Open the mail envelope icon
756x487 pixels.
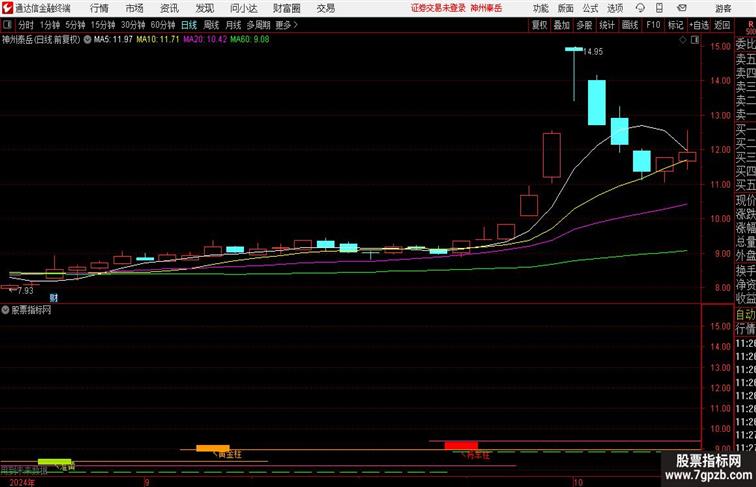click(x=681, y=8)
